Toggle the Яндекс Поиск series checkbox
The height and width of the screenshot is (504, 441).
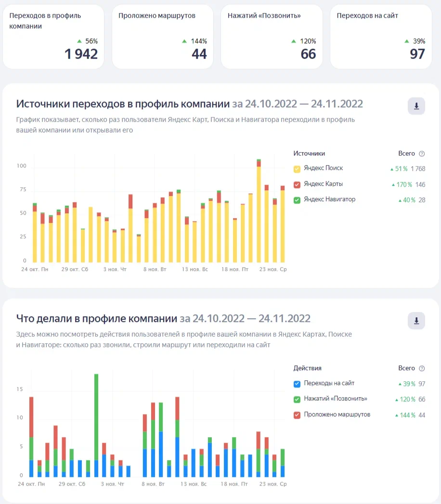click(x=297, y=169)
